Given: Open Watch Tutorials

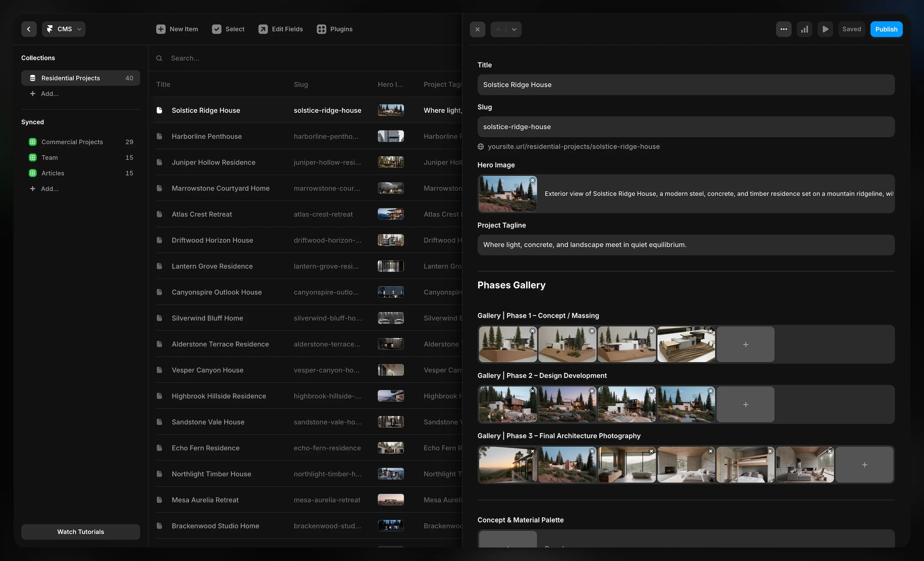Looking at the screenshot, I should 80,532.
